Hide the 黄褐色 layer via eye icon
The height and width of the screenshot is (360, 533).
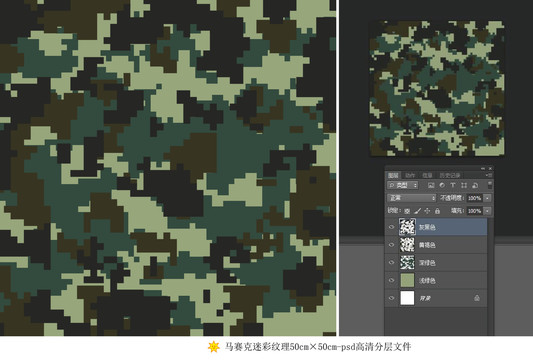(392, 245)
